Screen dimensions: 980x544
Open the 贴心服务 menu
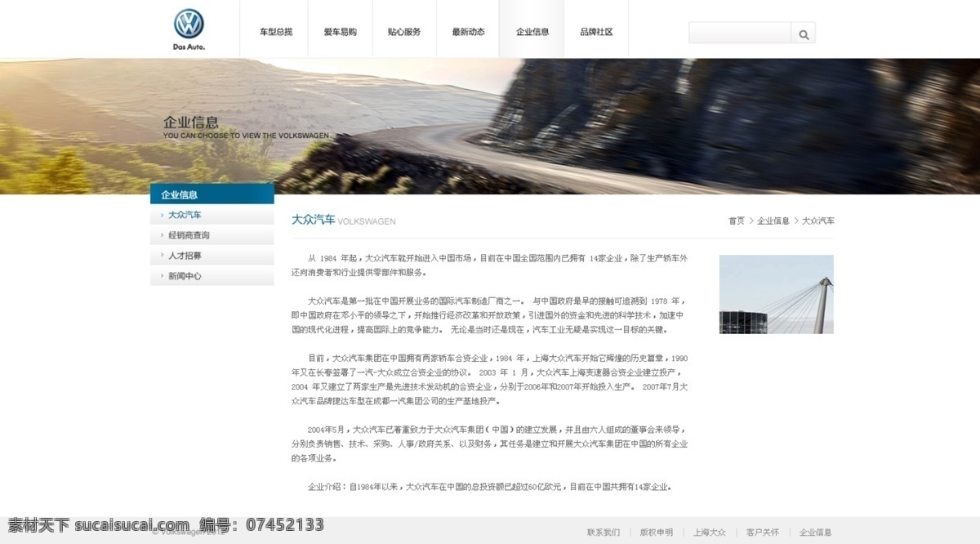tap(404, 32)
